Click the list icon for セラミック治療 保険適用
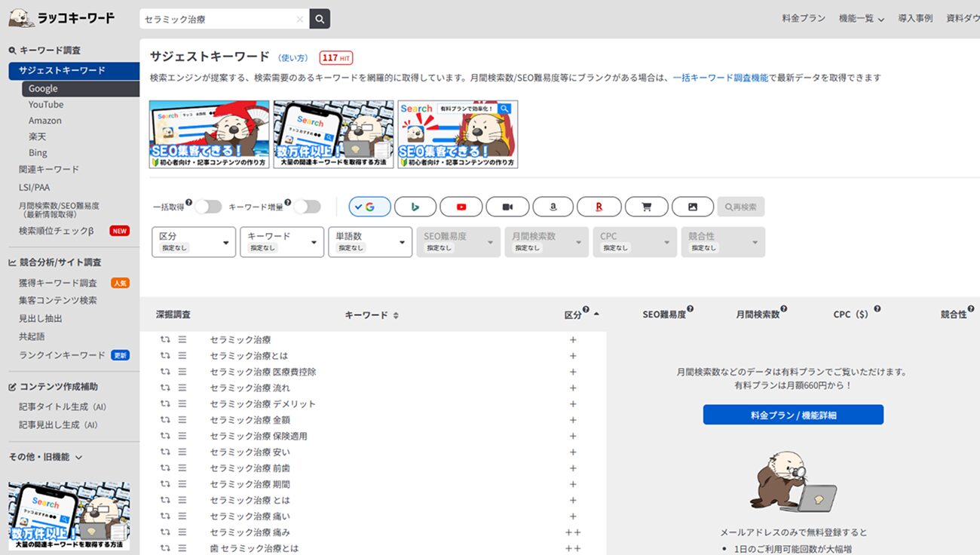 click(182, 436)
